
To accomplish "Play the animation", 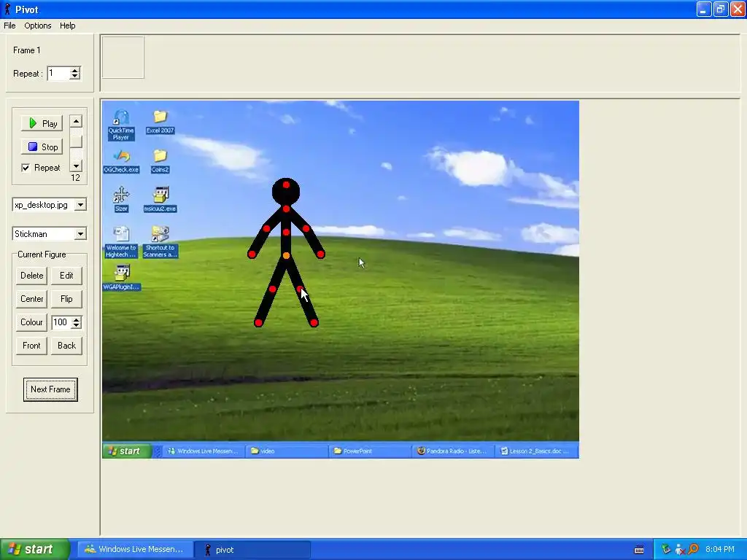I will 42,124.
